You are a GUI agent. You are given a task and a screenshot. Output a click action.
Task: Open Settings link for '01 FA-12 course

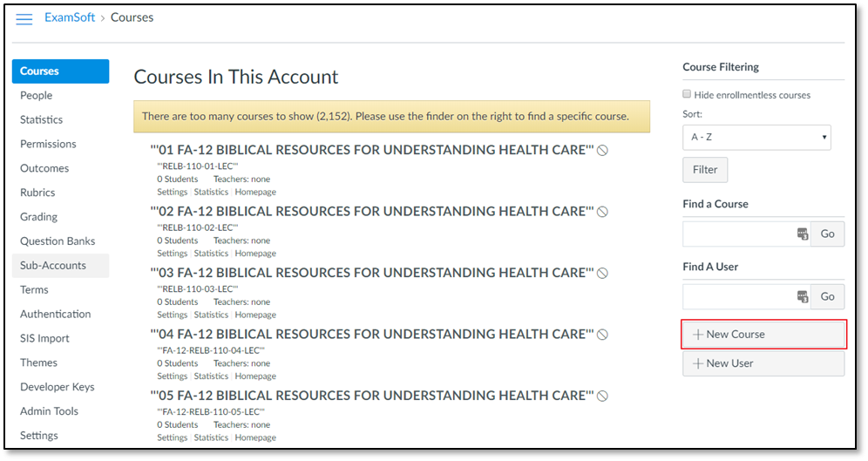click(x=172, y=192)
